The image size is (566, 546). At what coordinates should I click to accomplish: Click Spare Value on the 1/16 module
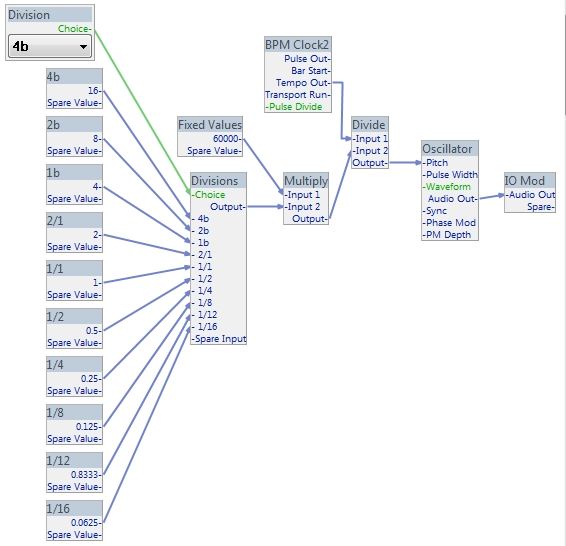pyautogui.click(x=74, y=534)
